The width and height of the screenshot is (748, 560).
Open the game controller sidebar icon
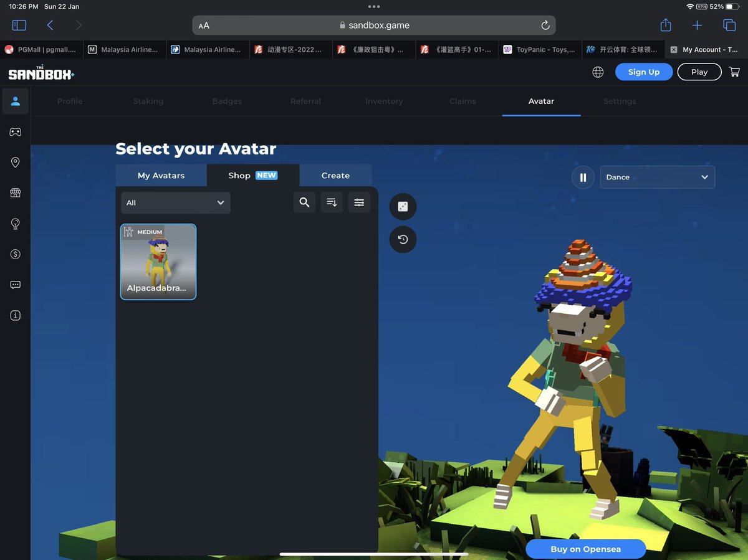(x=15, y=131)
